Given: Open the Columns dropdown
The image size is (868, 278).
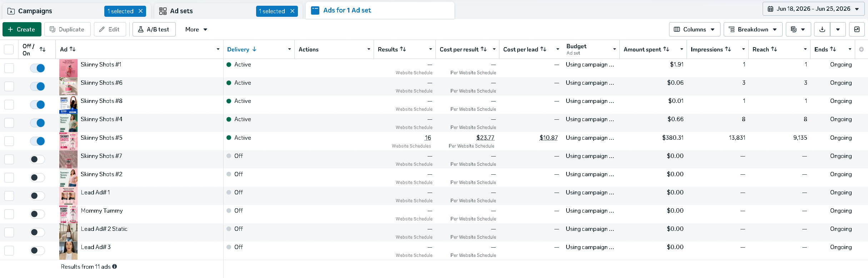Looking at the screenshot, I should [694, 29].
